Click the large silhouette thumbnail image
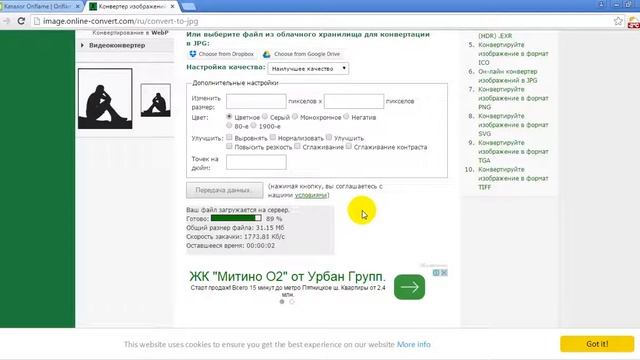Viewport: 640px width, 360px height. [105, 98]
